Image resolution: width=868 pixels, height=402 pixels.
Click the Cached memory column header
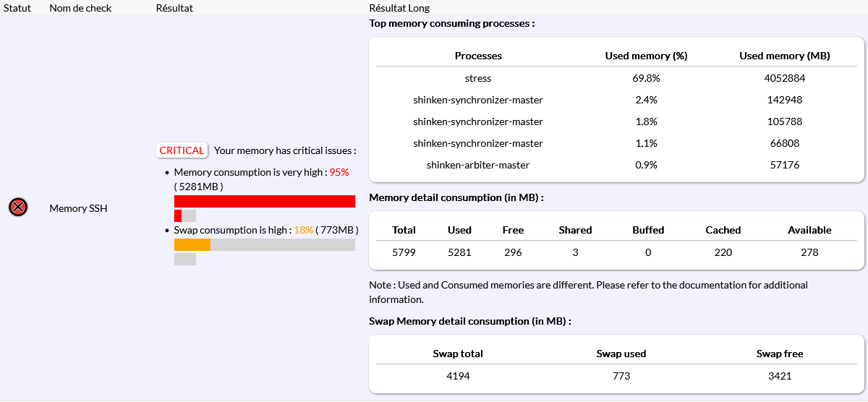tap(723, 230)
